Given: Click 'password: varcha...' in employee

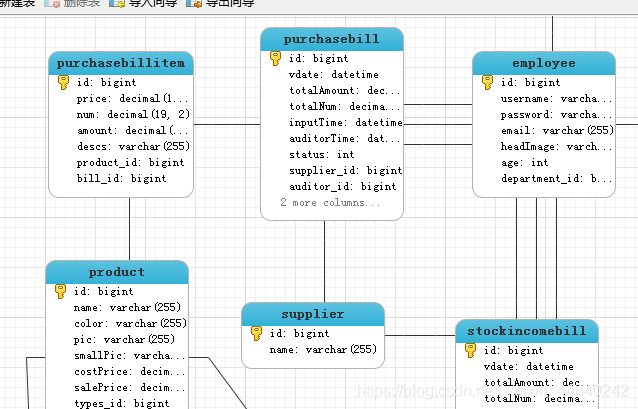Looking at the screenshot, I should (557, 115).
